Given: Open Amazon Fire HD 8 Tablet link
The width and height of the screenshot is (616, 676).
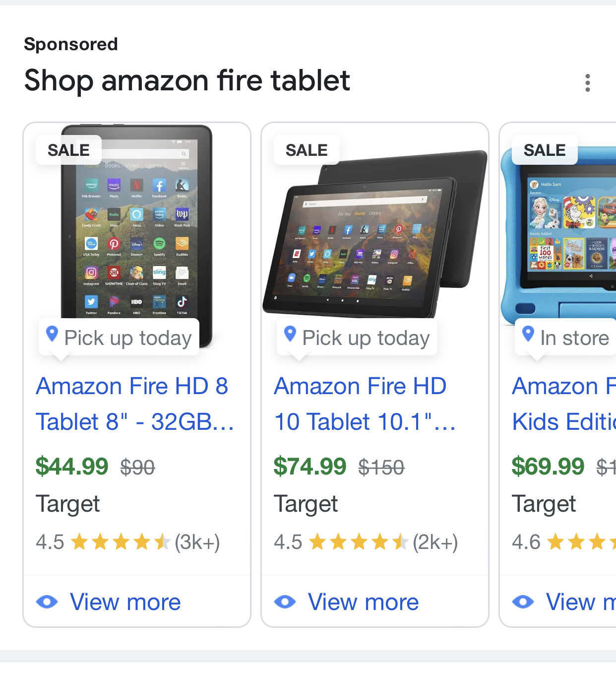Looking at the screenshot, I should pos(134,404).
